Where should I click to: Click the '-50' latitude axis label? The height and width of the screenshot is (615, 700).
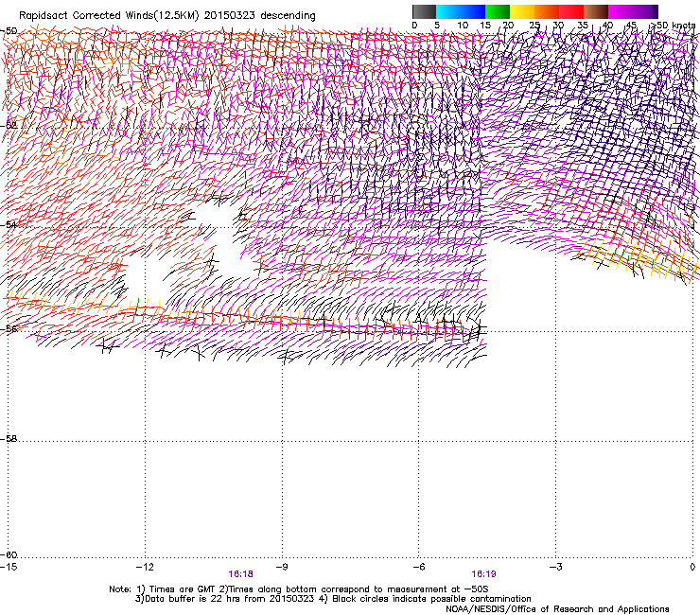click(9, 31)
